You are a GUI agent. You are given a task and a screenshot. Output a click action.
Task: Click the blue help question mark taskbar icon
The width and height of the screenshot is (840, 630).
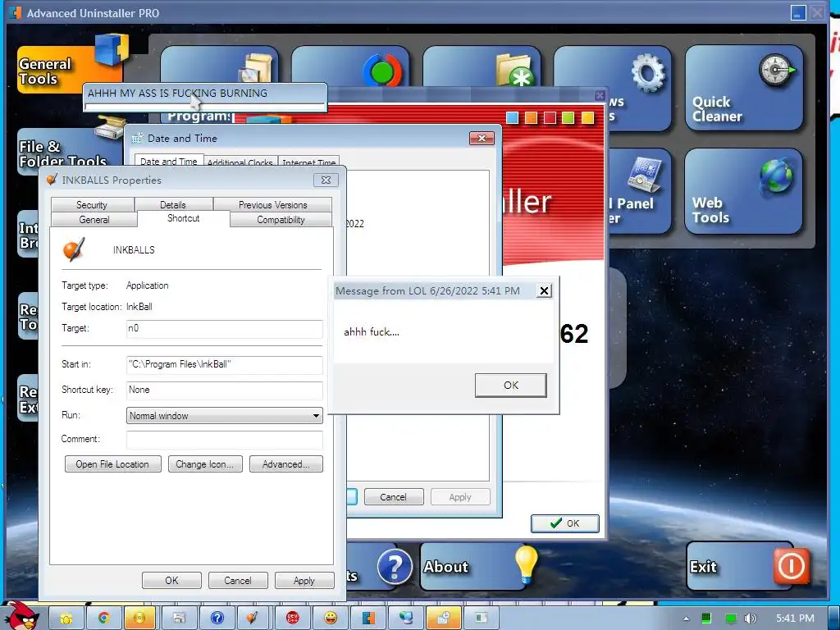(x=217, y=619)
